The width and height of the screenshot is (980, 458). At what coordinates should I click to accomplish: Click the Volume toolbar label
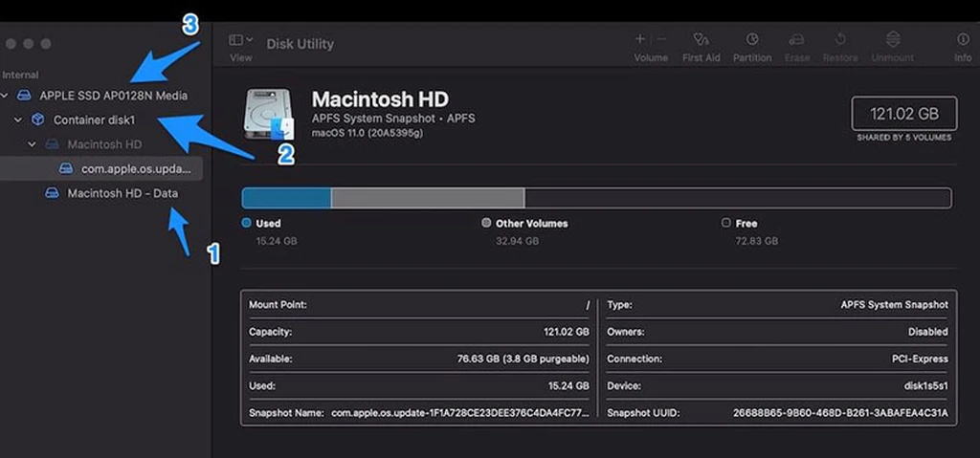point(651,57)
